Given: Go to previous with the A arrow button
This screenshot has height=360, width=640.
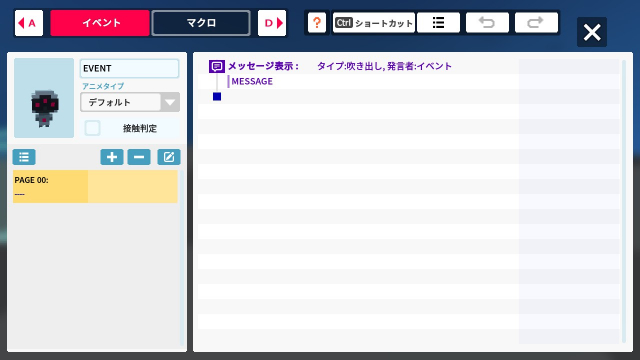Looking at the screenshot, I should [x=29, y=23].
